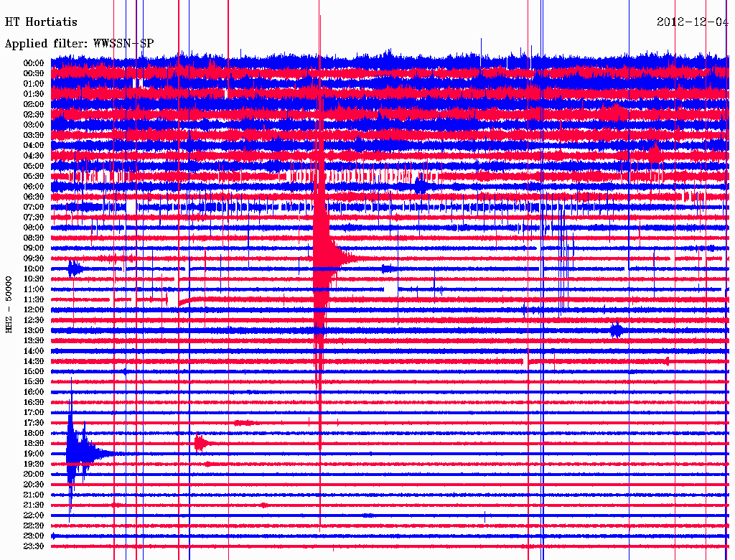Select the 21:30 time label
Screen dimensions: 735x560
pos(34,505)
